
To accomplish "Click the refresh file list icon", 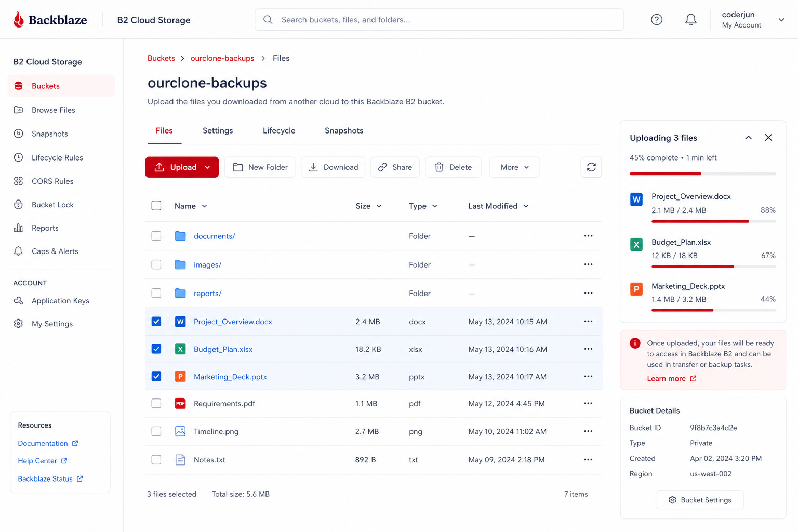I will pos(591,167).
